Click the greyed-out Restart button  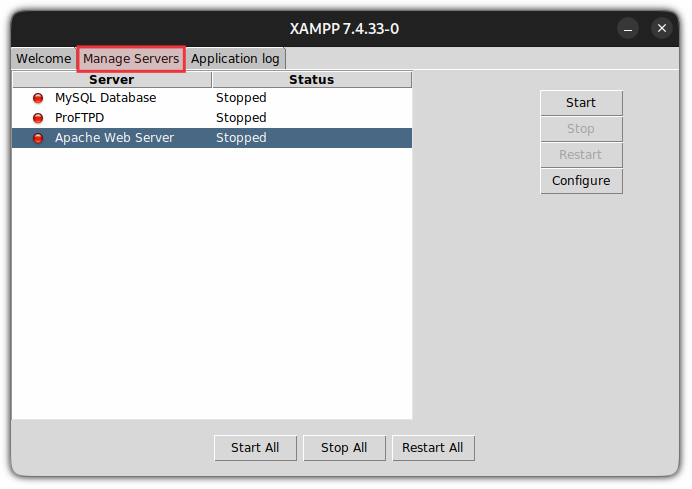pyautogui.click(x=581, y=155)
